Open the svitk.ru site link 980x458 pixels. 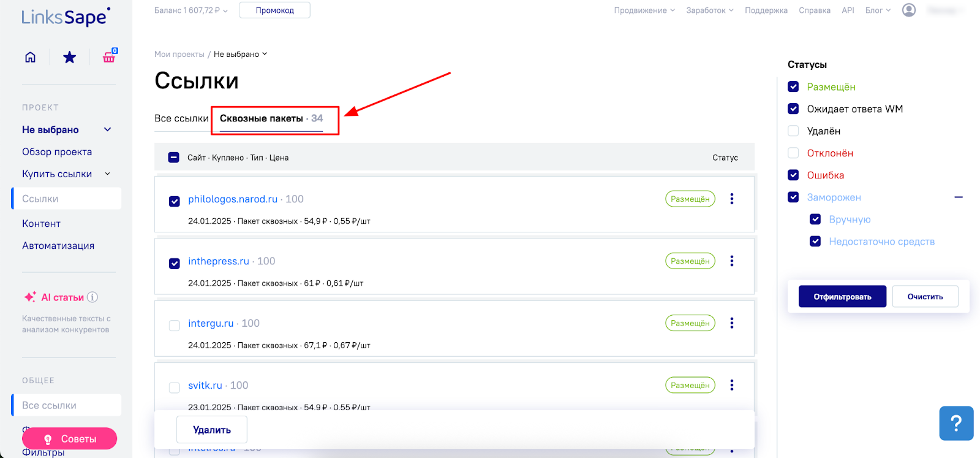coord(205,386)
